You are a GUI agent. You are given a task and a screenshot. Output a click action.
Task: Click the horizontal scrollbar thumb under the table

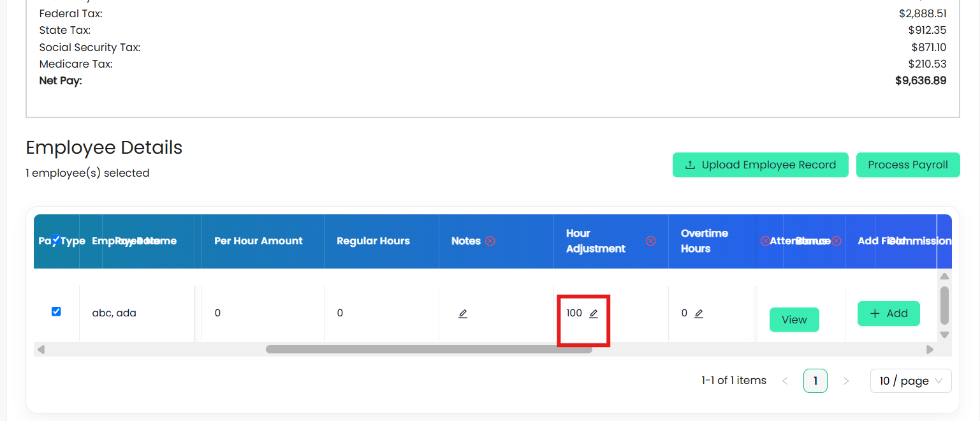tap(429, 350)
